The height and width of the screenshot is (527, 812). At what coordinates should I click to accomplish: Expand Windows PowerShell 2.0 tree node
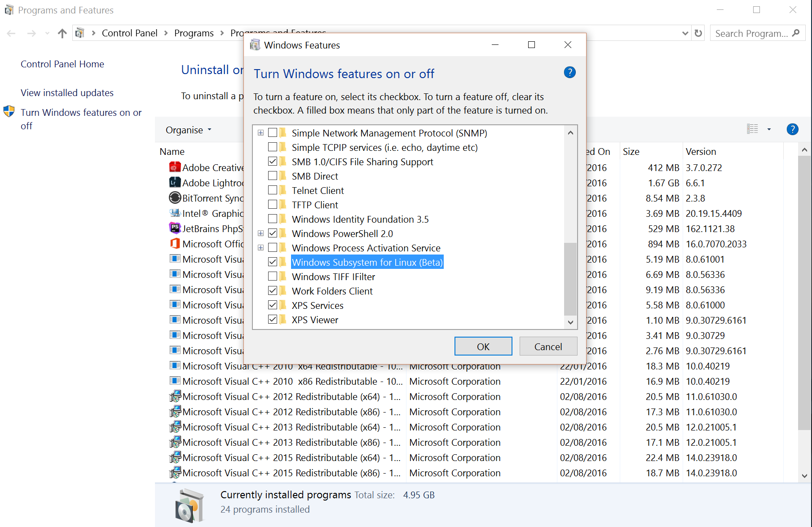pos(260,233)
